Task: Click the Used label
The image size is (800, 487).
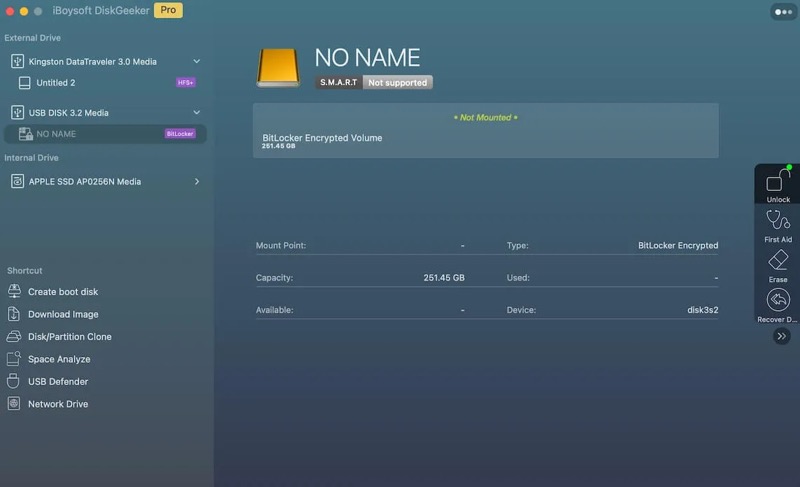Action: pos(518,278)
